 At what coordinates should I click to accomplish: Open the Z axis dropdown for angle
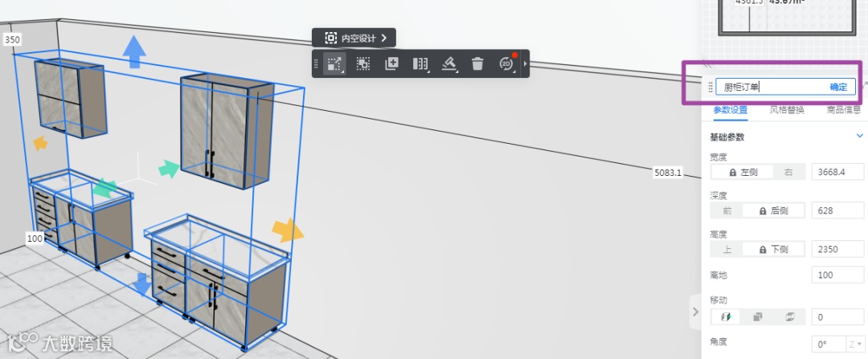(x=855, y=344)
